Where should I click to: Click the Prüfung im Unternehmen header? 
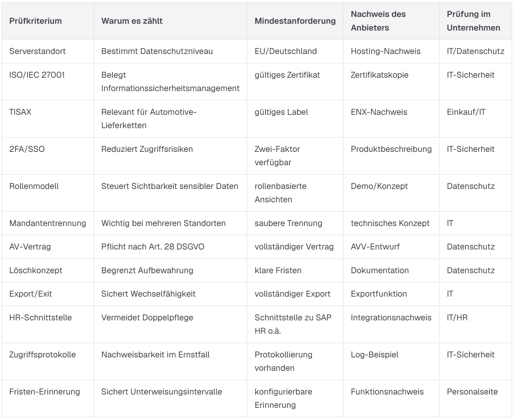pos(473,21)
